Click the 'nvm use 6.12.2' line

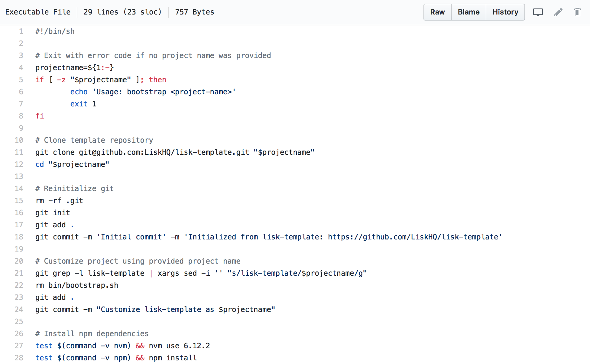pos(122,346)
